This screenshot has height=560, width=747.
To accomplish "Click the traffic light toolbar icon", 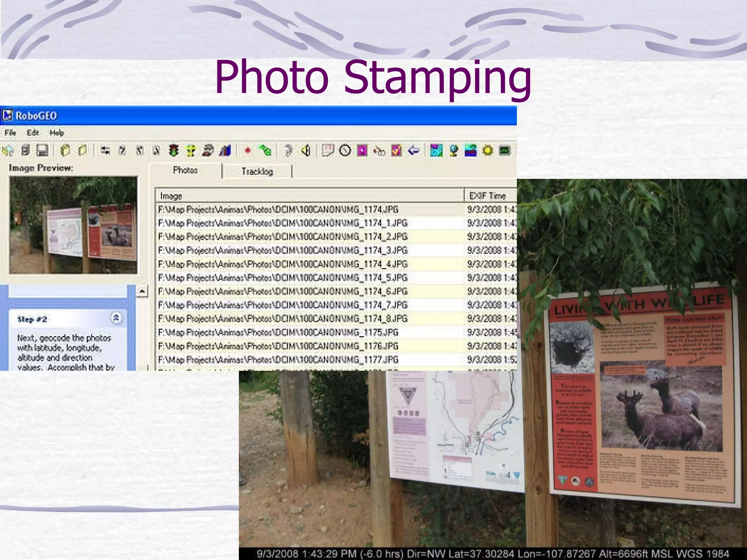I will [x=174, y=150].
